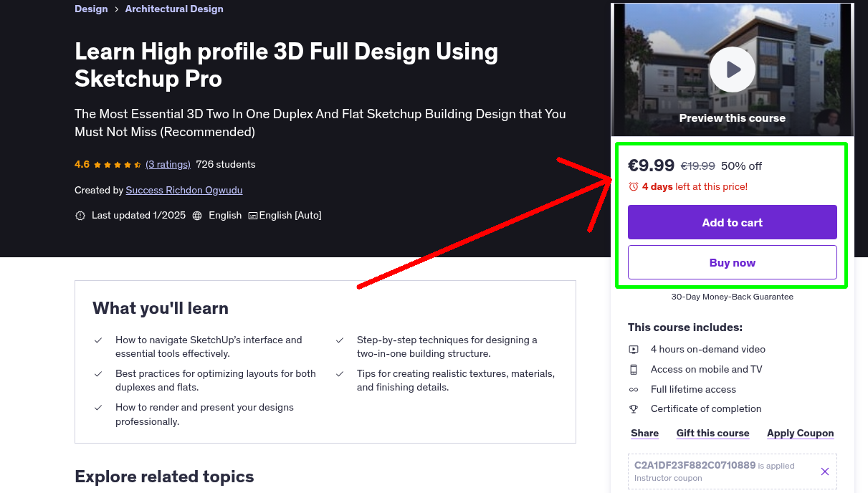Screen dimensions: 868x493
Task: Click the closed captions icon
Action: coord(253,216)
